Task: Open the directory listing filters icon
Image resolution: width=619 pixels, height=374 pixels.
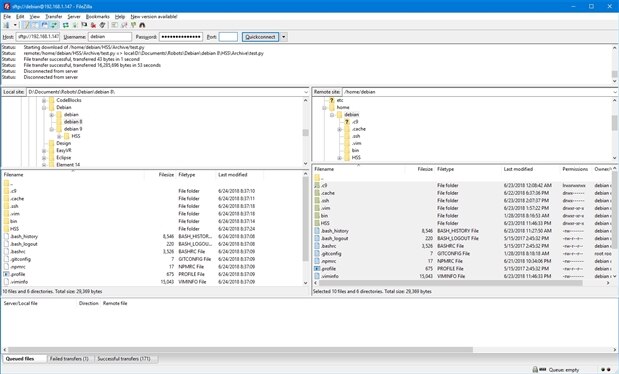Action: click(x=114, y=25)
